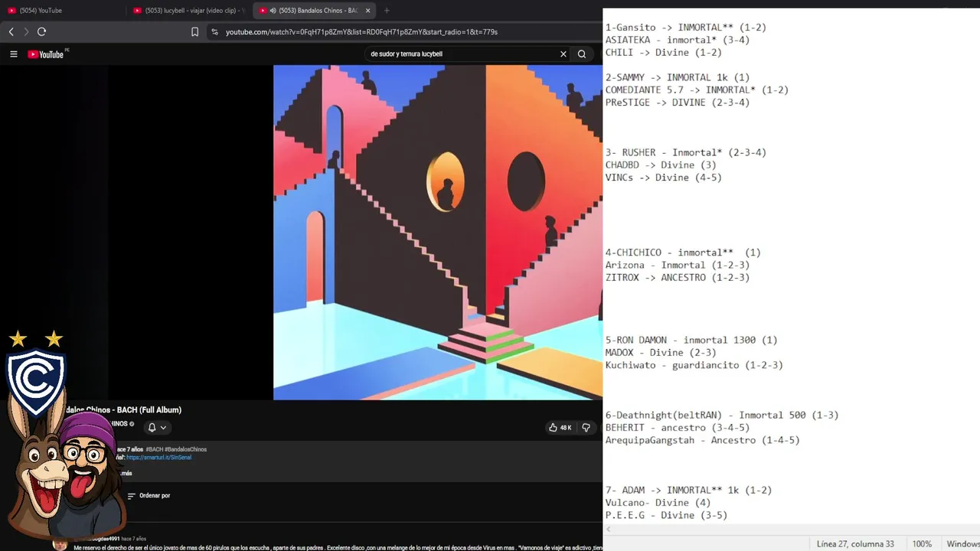The image size is (980, 551).
Task: Click 'Vulcano- Divine (4)' line
Action: (x=658, y=503)
